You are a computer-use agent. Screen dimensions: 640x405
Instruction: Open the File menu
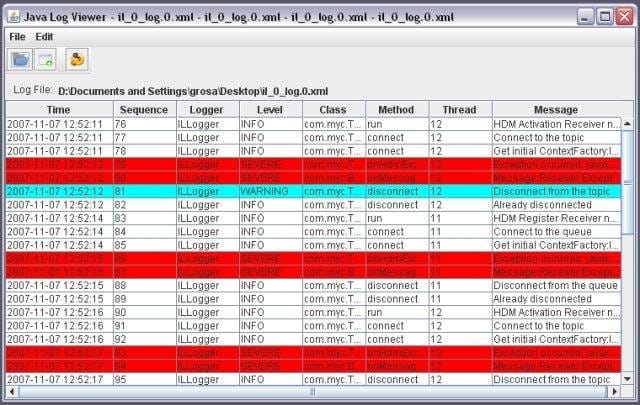click(17, 37)
